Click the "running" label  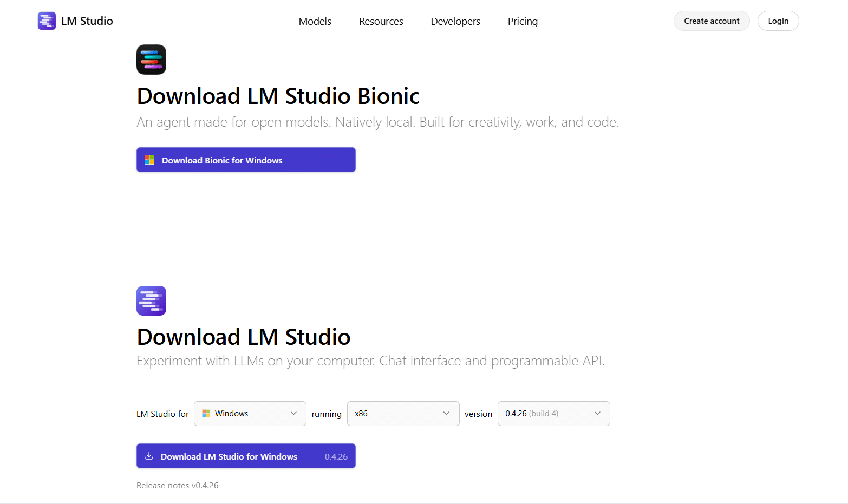[x=327, y=414]
